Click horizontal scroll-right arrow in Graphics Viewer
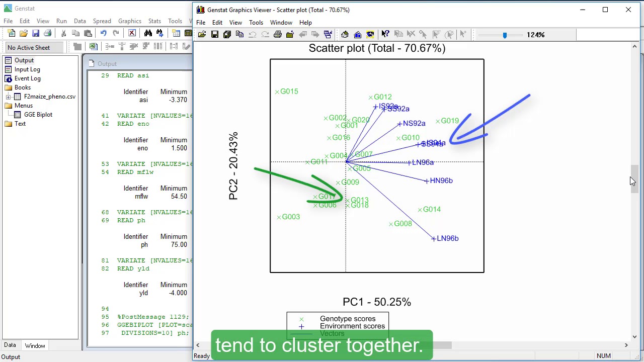Viewport: 644px width, 362px height. click(x=626, y=345)
